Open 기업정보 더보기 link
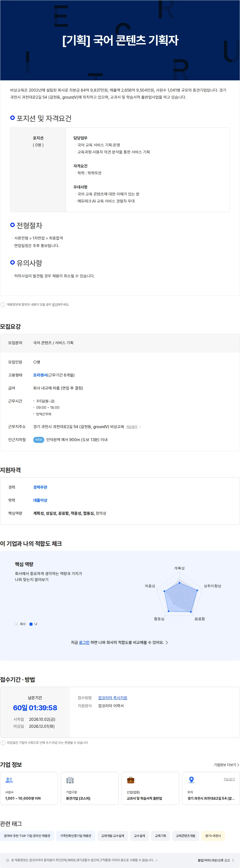 [226, 765]
